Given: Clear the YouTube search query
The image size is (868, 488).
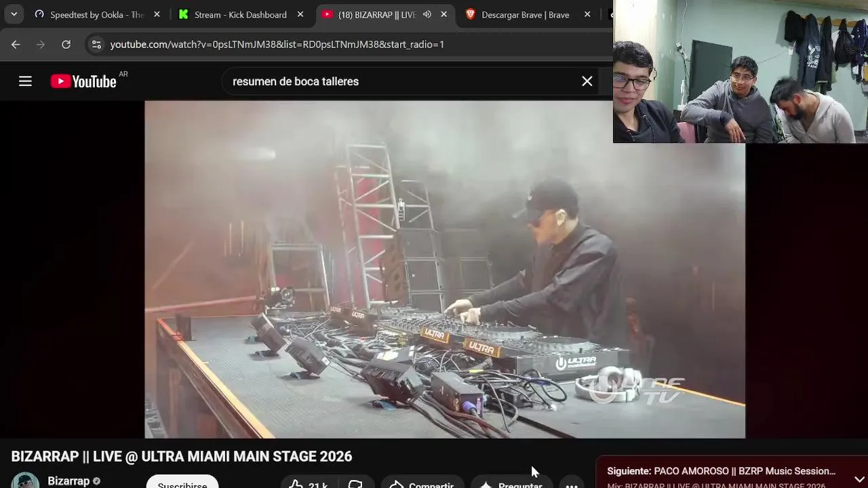Looking at the screenshot, I should point(587,81).
